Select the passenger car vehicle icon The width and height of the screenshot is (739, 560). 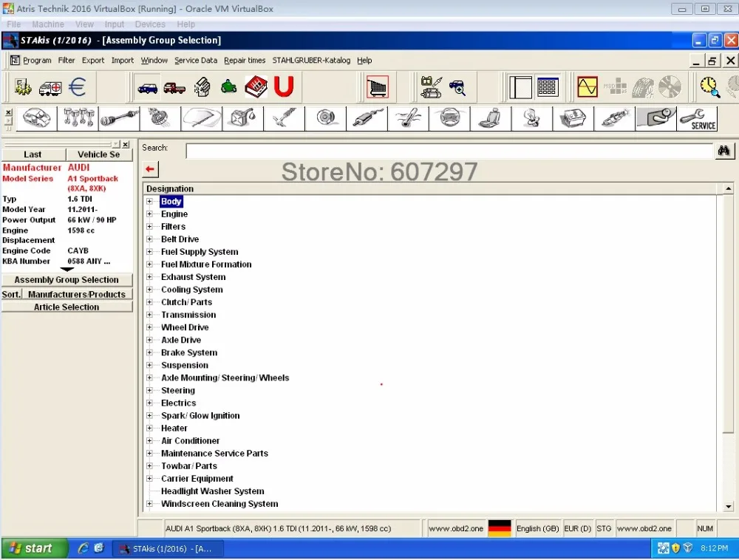pyautogui.click(x=148, y=87)
